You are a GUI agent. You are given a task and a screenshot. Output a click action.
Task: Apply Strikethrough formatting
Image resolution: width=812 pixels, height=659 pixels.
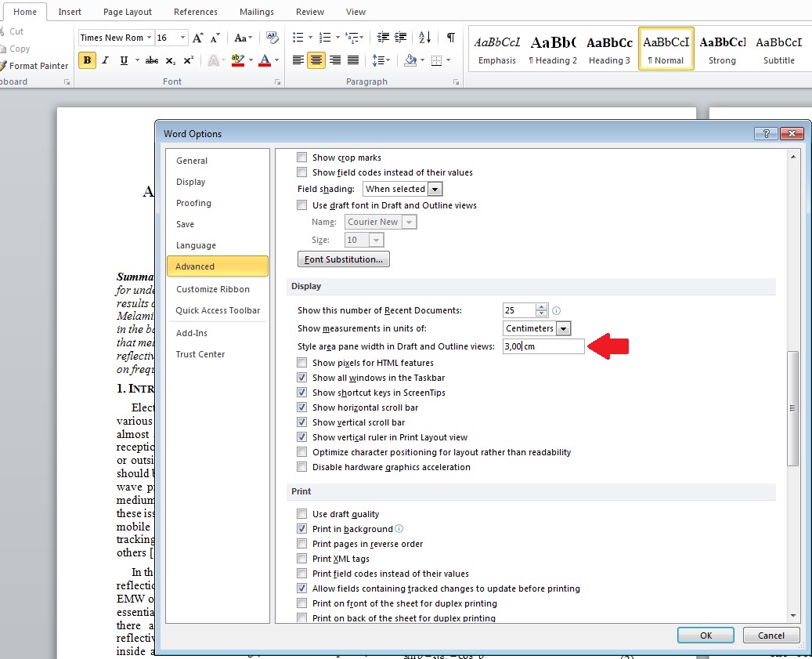click(x=152, y=60)
